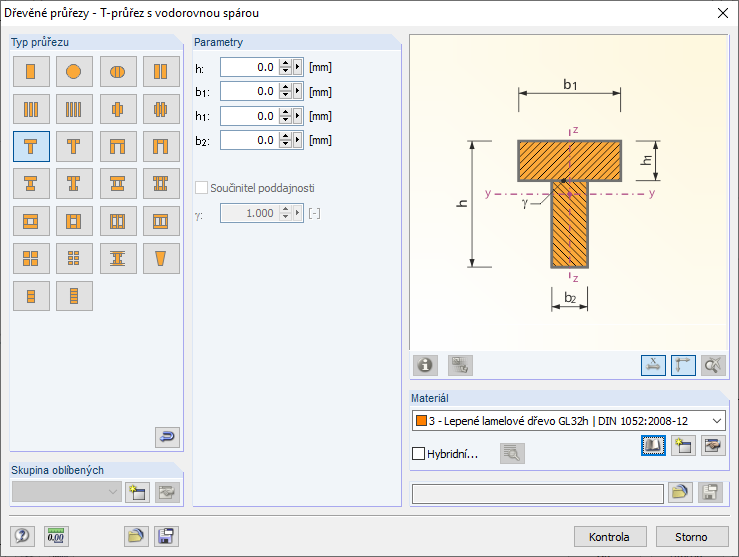Select the split circle cross-section type
This screenshot has width=739, height=557.
(x=118, y=72)
